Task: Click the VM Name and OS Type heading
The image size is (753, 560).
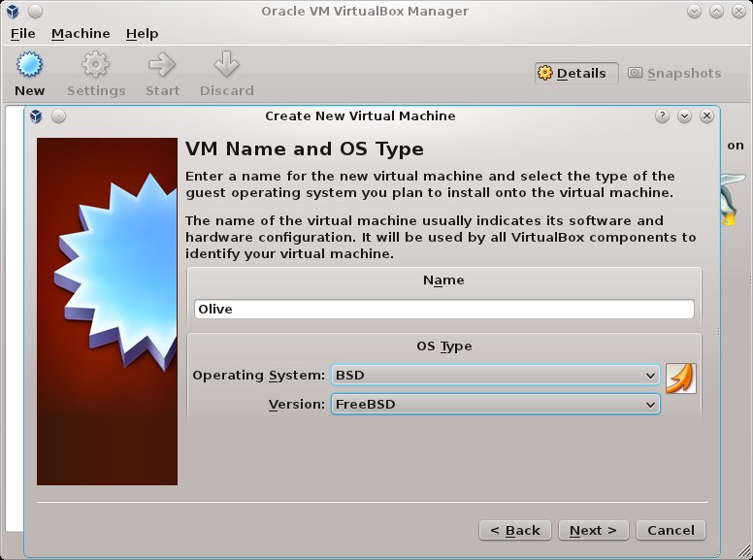Action: coord(305,148)
